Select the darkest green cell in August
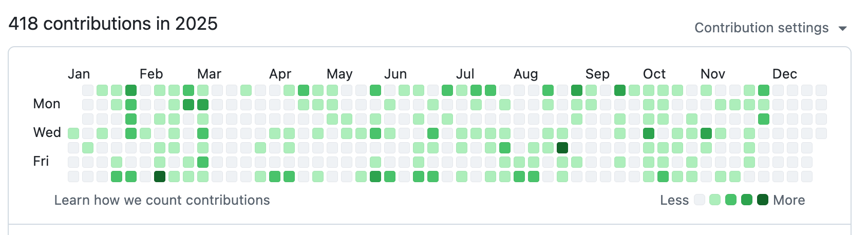Image resolution: width=868 pixels, height=235 pixels. pos(562,148)
